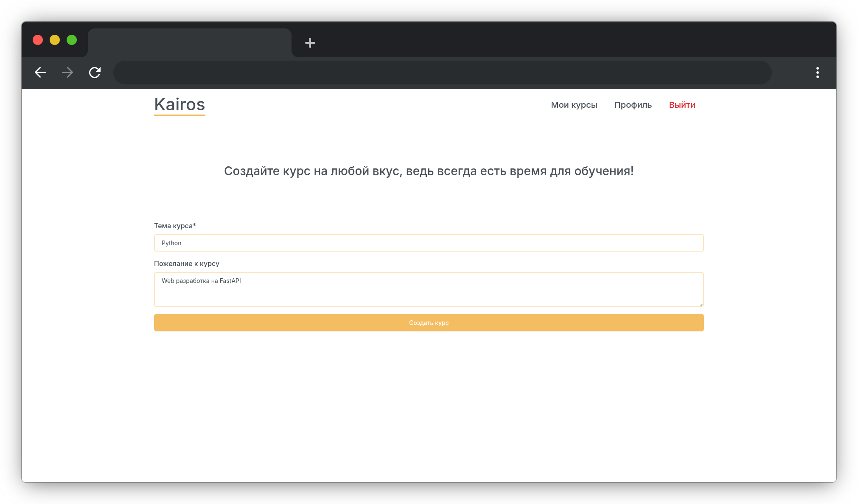Click the heading Создайте курс на любой вкус
Screen dimensions: 858x504
(429, 171)
